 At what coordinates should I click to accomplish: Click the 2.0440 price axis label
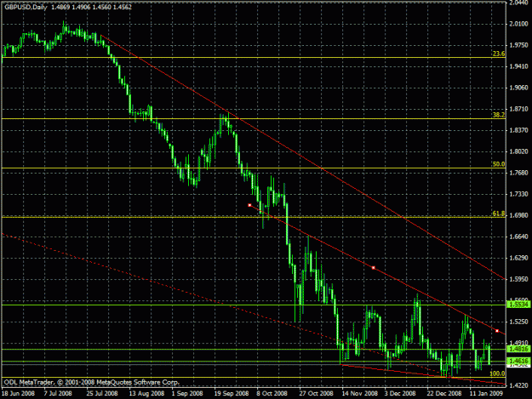click(518, 3)
